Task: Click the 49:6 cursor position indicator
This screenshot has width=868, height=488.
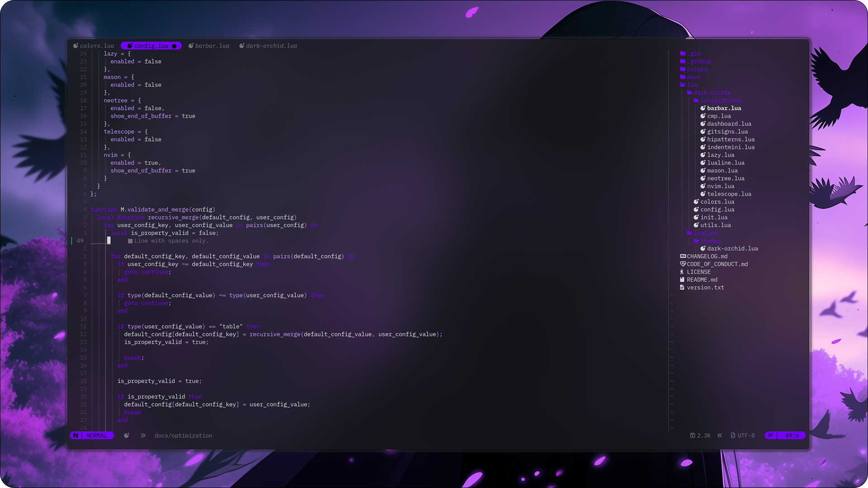Action: click(791, 436)
